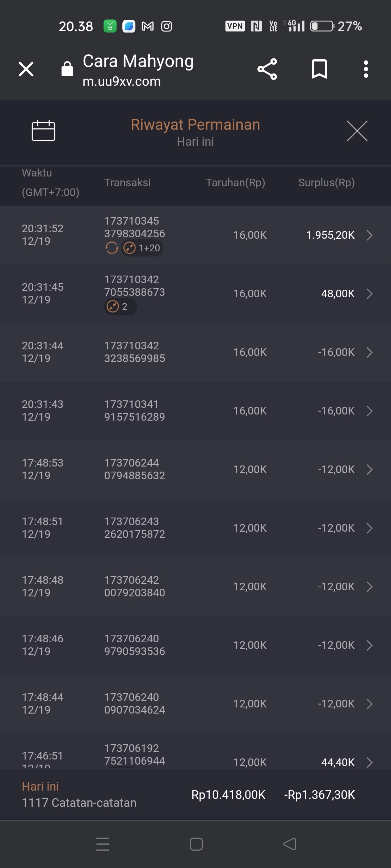
Task: Expand the 48,00K surplus transaction chevron
Action: coord(369,294)
